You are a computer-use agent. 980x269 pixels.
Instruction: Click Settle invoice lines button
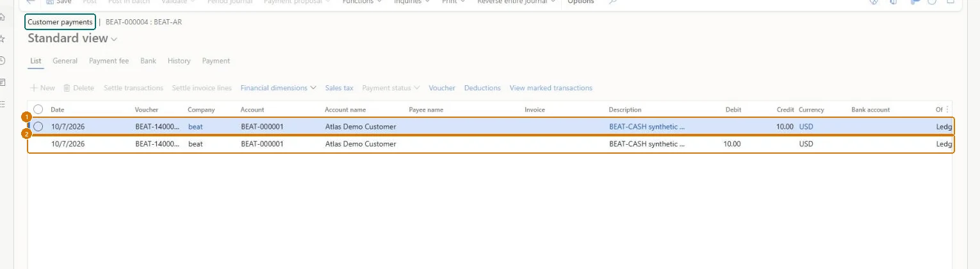pos(202,88)
